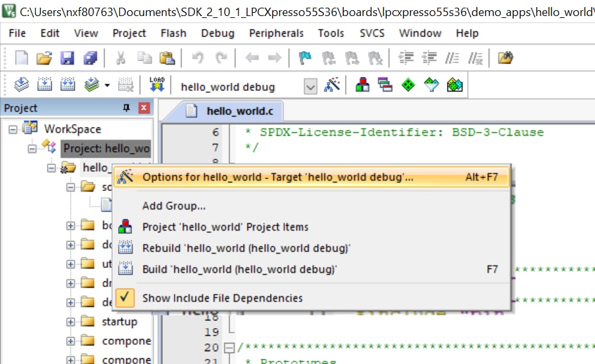Click the Save All icon
This screenshot has height=364, width=595.
click(90, 58)
